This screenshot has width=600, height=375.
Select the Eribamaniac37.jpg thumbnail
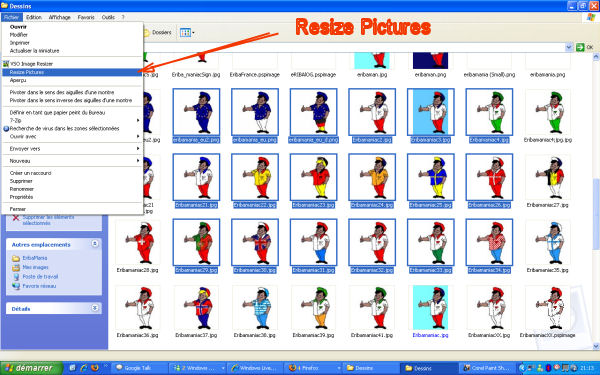(196, 308)
